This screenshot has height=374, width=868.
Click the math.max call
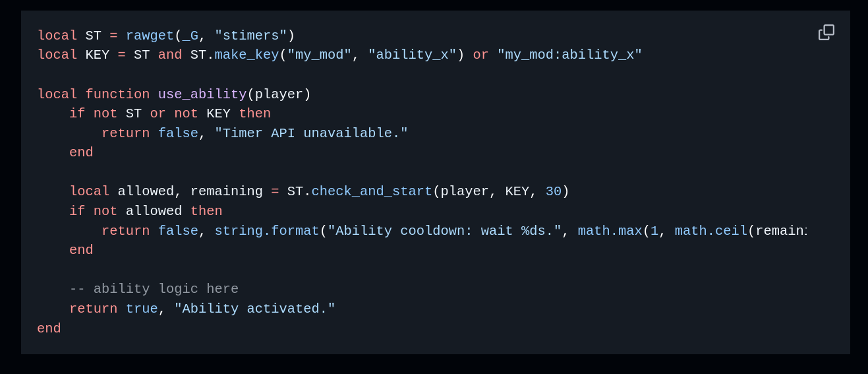tap(610, 231)
